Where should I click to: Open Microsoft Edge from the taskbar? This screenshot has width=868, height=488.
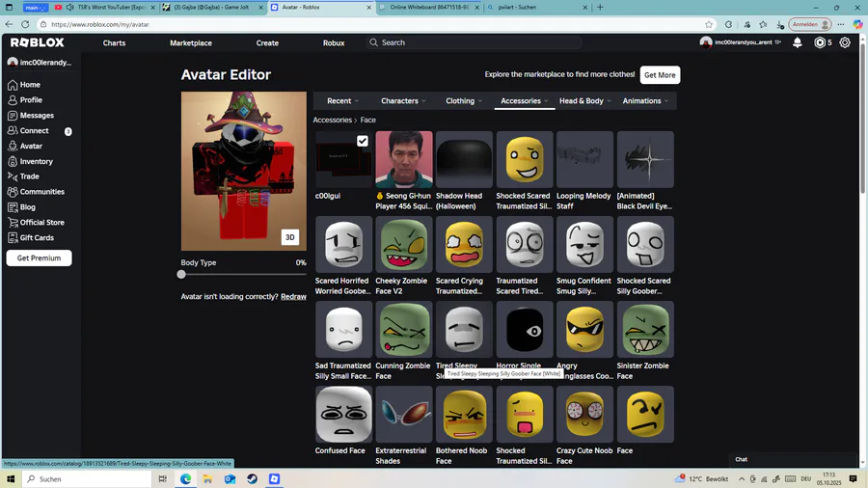(185, 478)
